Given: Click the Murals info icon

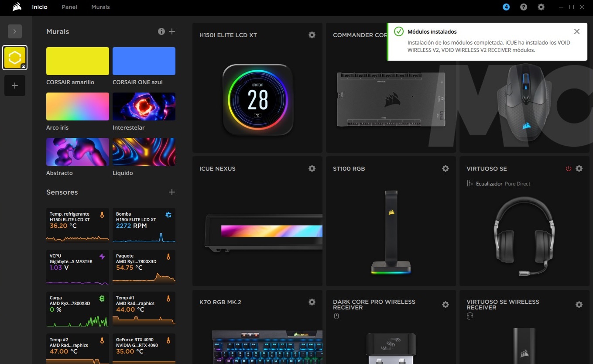Looking at the screenshot, I should click(161, 31).
